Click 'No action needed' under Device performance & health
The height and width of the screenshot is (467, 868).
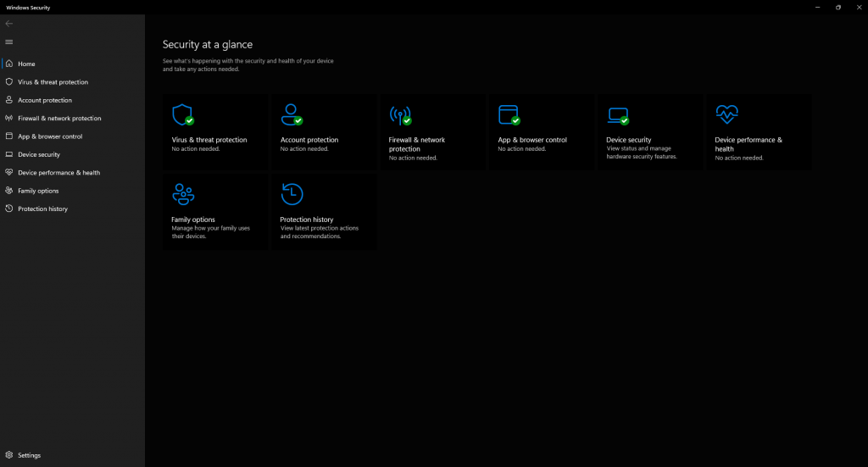point(739,158)
